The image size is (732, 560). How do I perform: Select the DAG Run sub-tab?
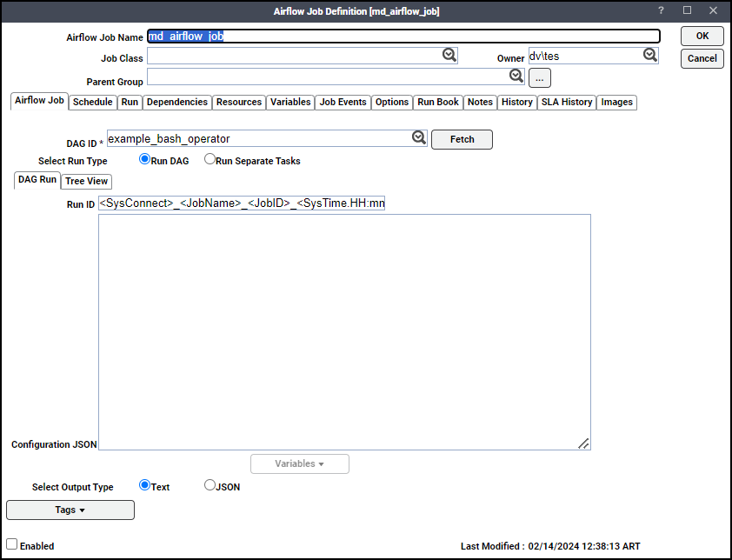pyautogui.click(x=37, y=180)
